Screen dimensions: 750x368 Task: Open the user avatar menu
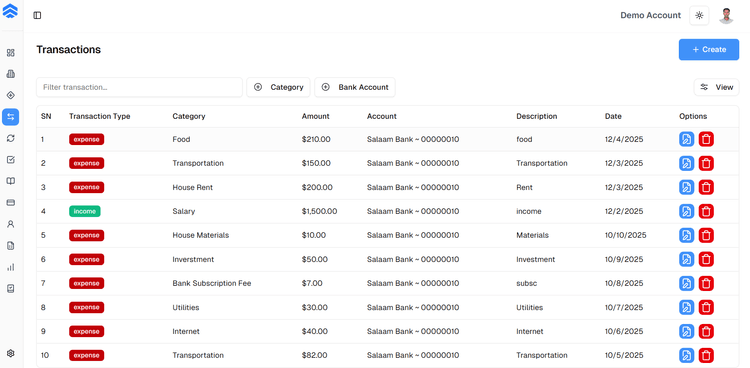(x=726, y=15)
